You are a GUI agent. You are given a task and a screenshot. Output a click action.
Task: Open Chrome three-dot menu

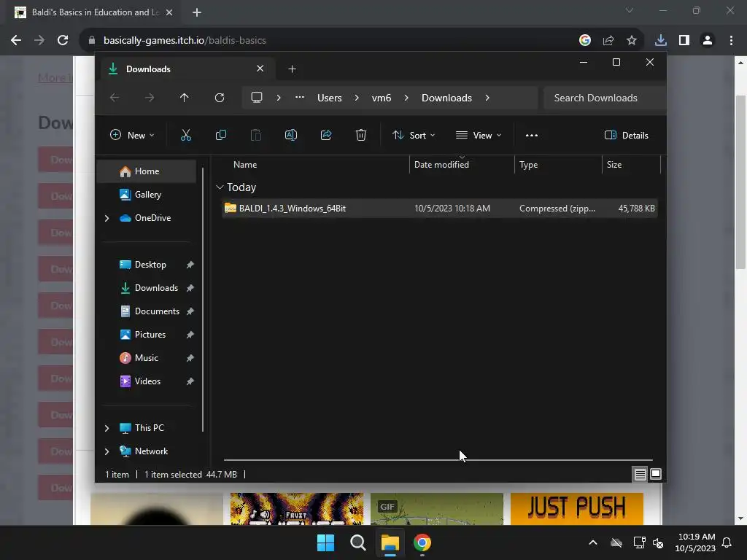click(731, 41)
